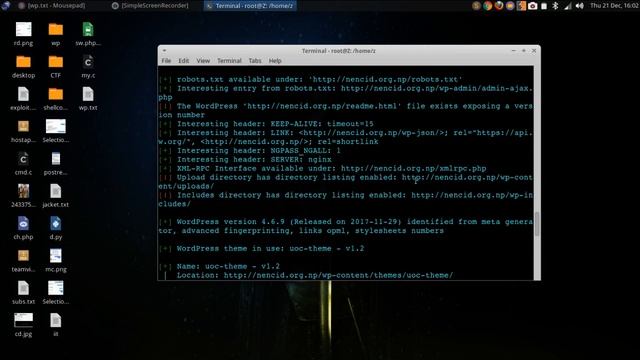
Task: Open the rd.png desktop image file
Action: click(23, 30)
